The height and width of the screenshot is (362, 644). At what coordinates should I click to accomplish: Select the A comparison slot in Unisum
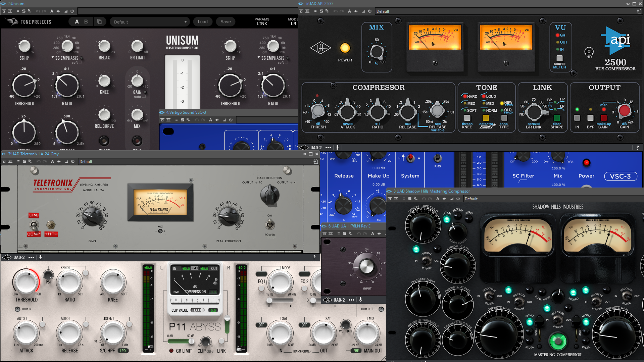tap(77, 22)
